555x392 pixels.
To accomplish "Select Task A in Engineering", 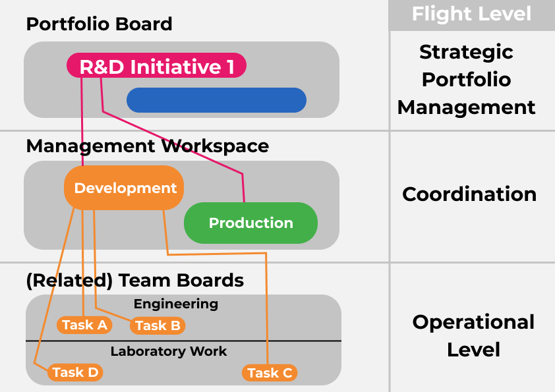I will 84,325.
